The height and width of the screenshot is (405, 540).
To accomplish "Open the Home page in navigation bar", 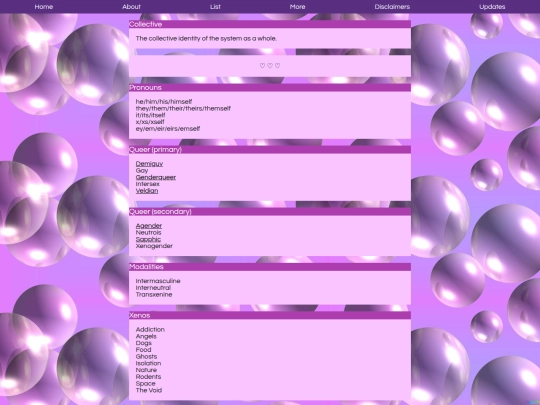I will click(44, 7).
